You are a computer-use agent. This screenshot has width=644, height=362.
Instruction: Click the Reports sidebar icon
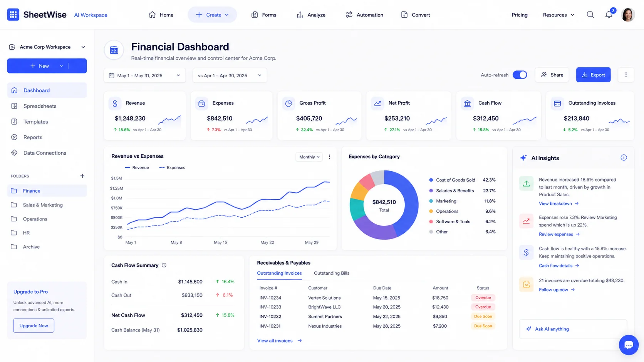(14, 137)
